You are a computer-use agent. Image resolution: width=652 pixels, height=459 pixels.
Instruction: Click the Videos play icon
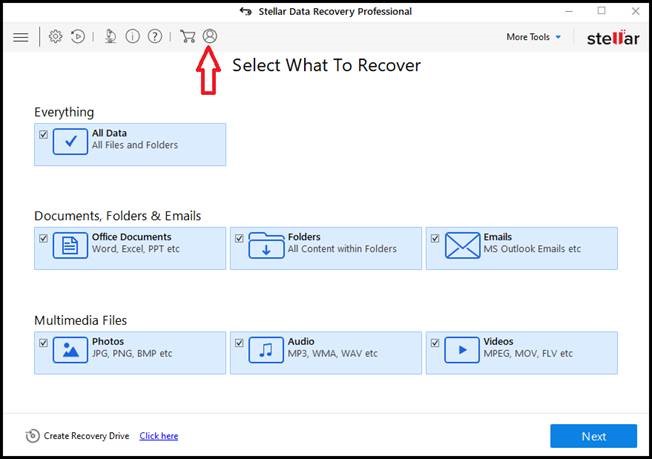pos(462,350)
